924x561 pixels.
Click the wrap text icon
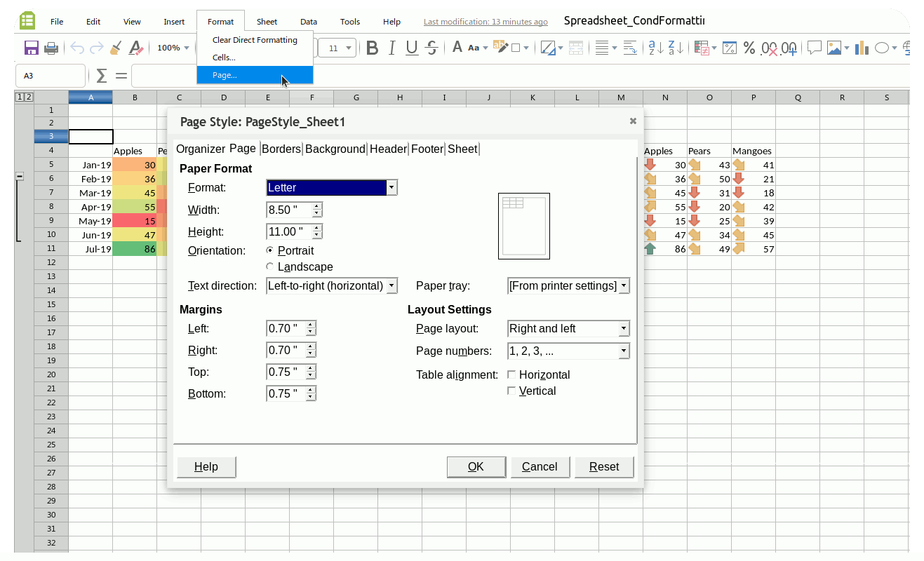629,48
